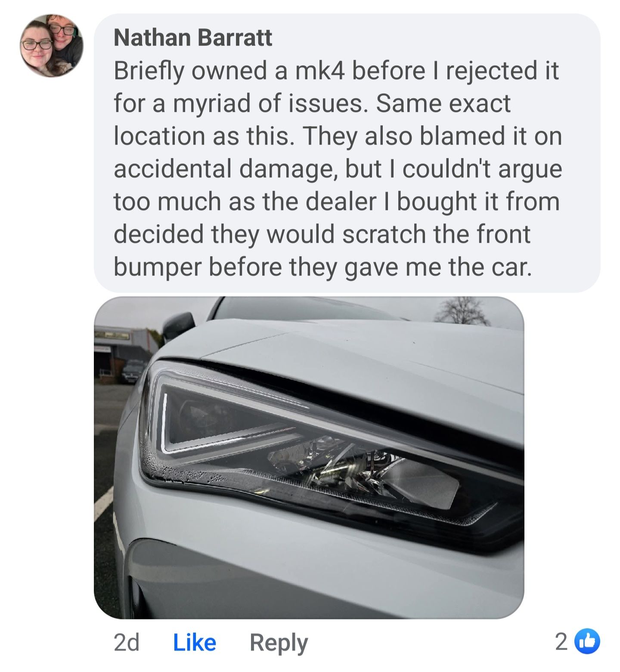620x672 pixels.
Task: Open Nathan Barratt's profile picture avatar
Action: pyautogui.click(x=51, y=46)
